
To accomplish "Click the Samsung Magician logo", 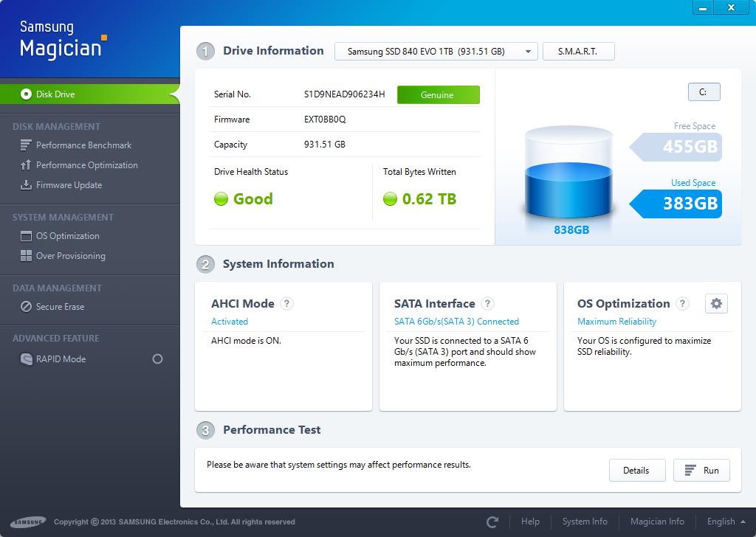I will (x=63, y=40).
